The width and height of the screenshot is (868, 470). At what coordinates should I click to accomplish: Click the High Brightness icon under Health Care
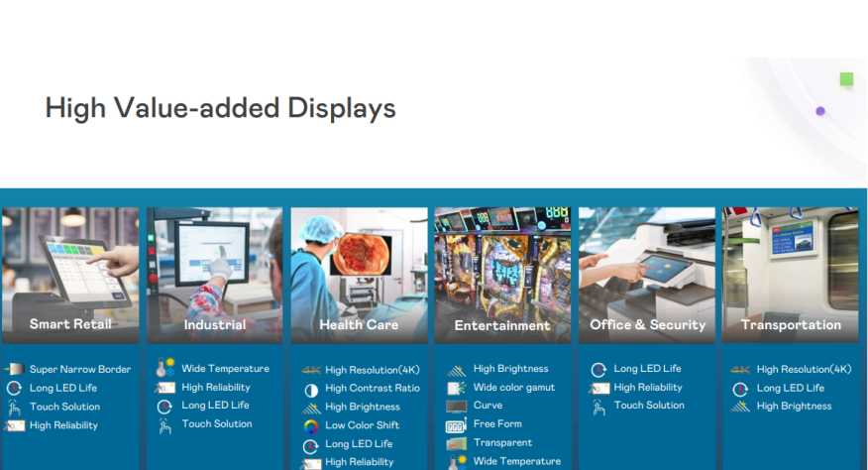311,409
